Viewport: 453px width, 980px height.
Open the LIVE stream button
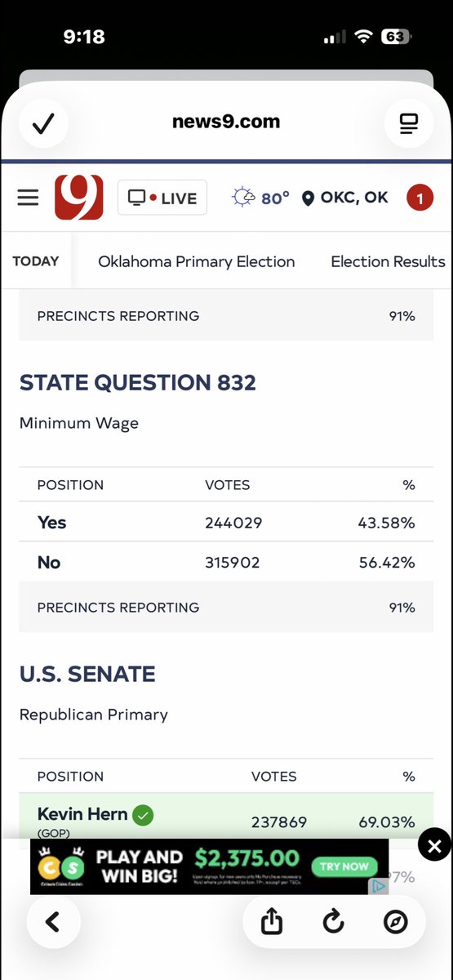(x=162, y=198)
